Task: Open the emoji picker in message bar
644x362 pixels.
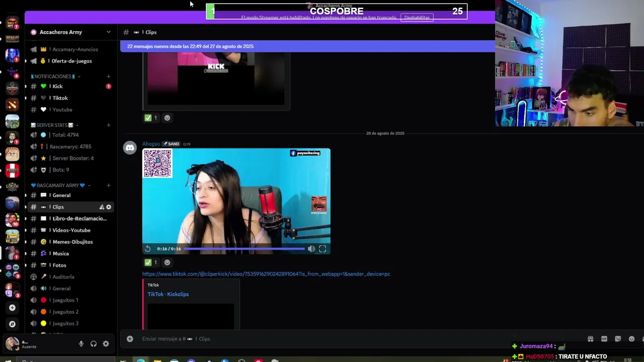Action: (632, 339)
